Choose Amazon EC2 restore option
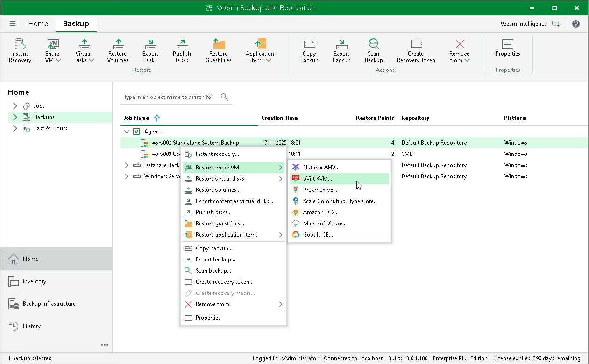 click(x=340, y=212)
